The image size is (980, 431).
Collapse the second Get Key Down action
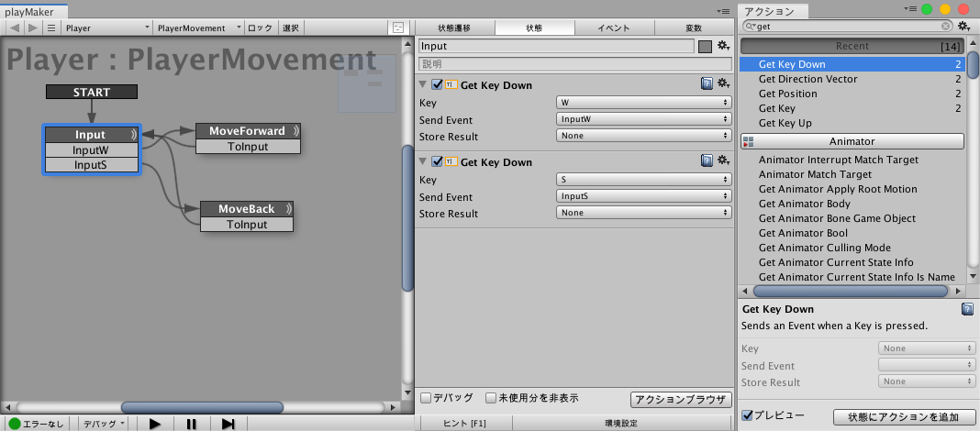tap(423, 161)
